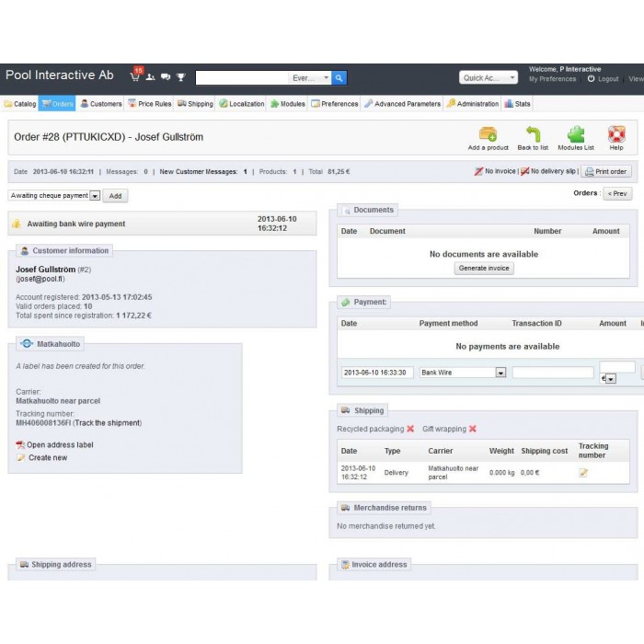Open the Customers menu tab
The width and height of the screenshot is (644, 644).
tap(101, 104)
